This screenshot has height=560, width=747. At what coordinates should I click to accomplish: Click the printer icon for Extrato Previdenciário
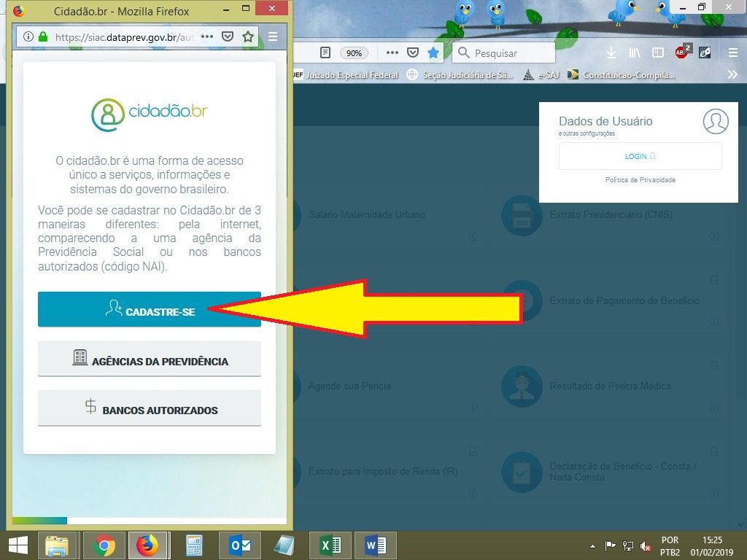click(522, 215)
